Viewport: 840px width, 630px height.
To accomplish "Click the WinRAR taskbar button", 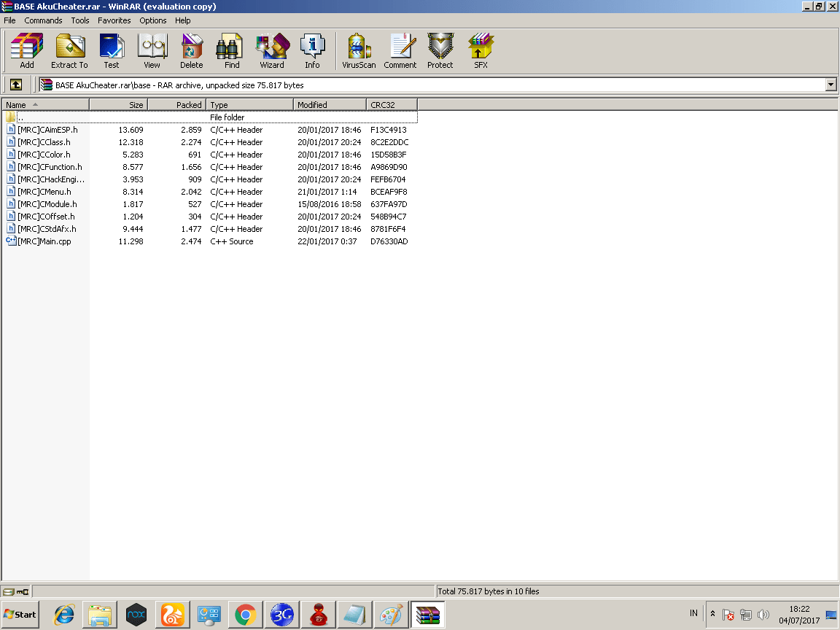I will click(427, 615).
